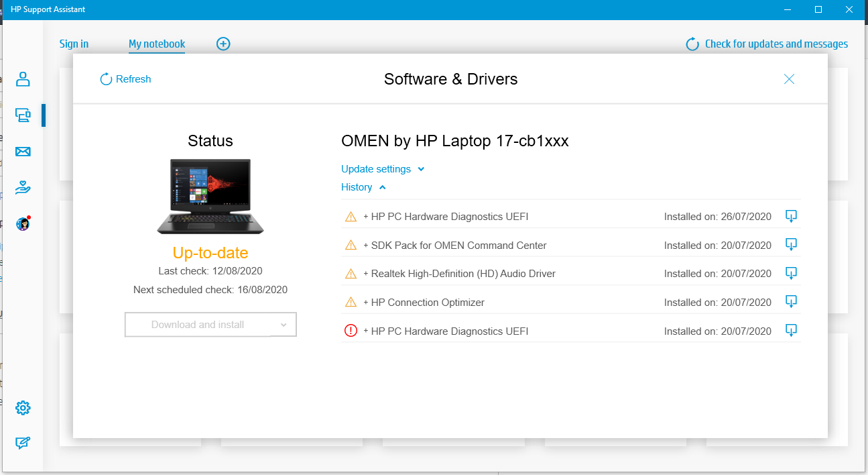Open the support hand-heart icon
The width and height of the screenshot is (868, 475).
(x=23, y=187)
